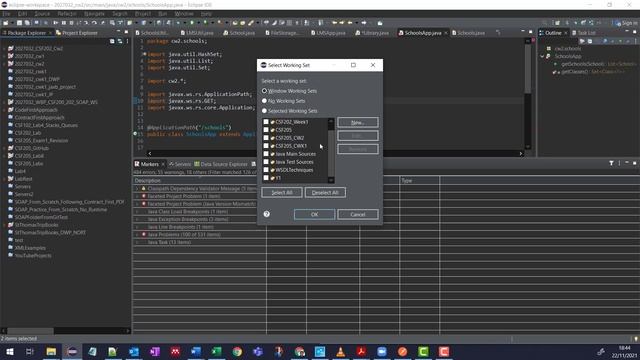Open Outlook from taskbar
640x360 pixels.
(134, 351)
